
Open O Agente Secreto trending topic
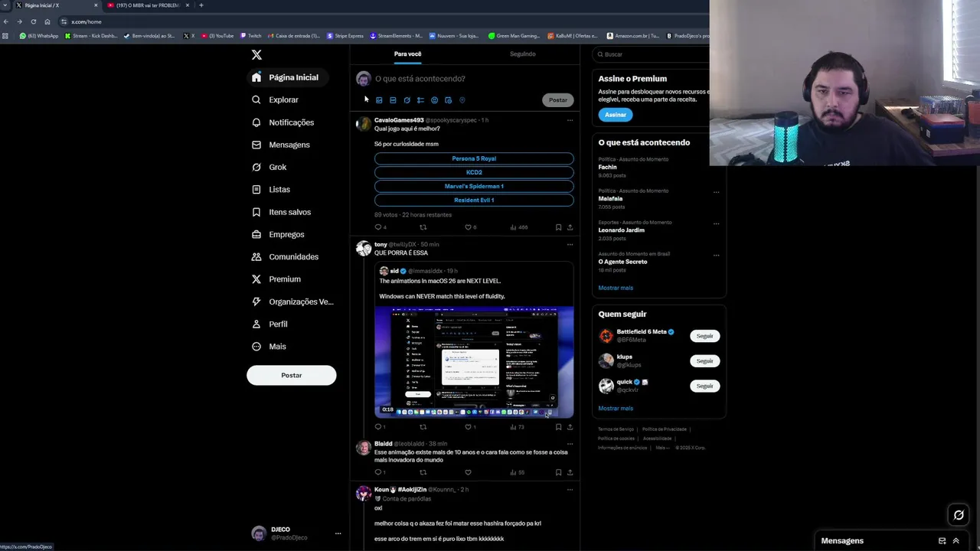[622, 262]
